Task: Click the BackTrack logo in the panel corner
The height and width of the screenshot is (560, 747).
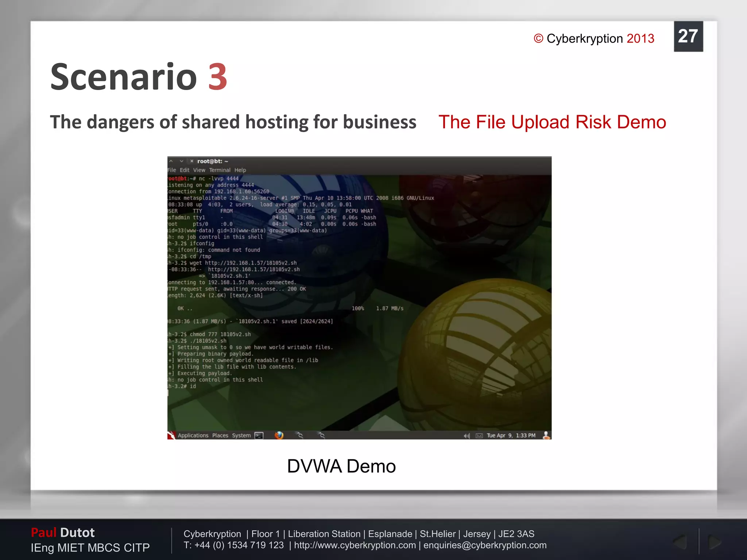Action: (x=171, y=435)
